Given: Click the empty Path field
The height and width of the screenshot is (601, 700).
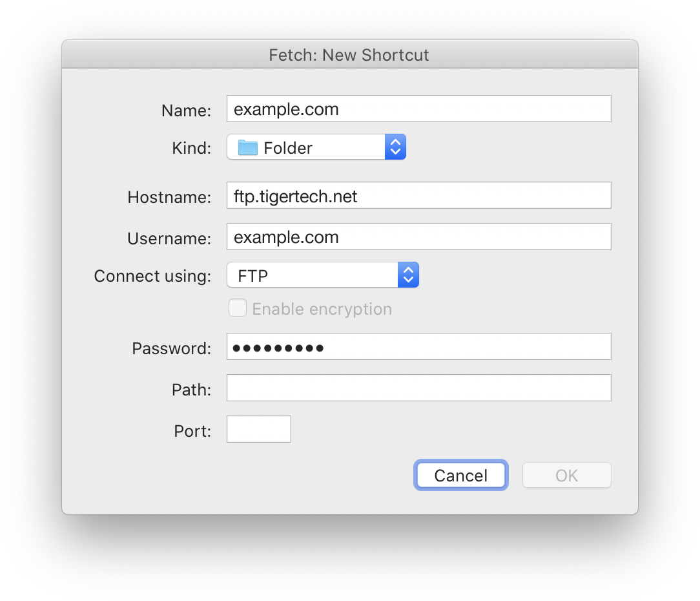Looking at the screenshot, I should point(418,388).
